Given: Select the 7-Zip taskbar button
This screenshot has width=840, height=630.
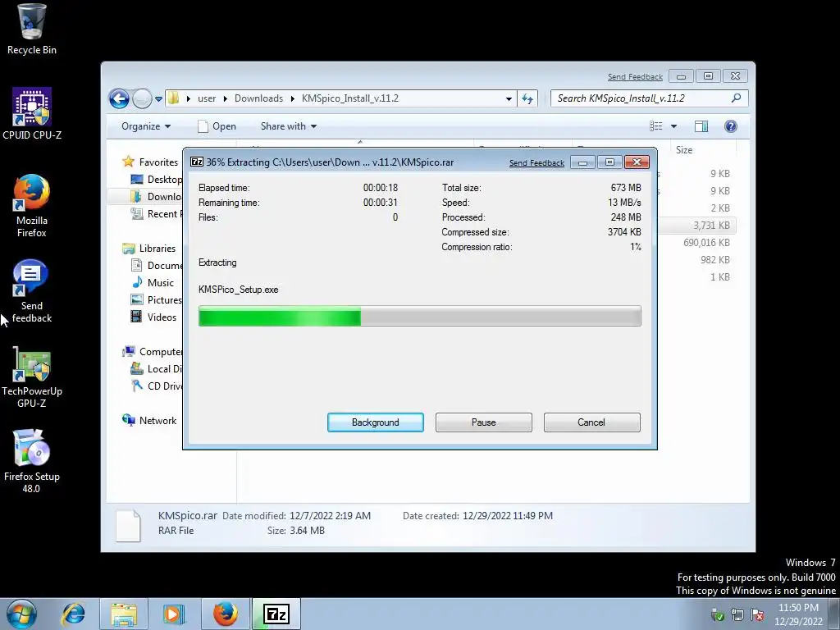Looking at the screenshot, I should (276, 614).
